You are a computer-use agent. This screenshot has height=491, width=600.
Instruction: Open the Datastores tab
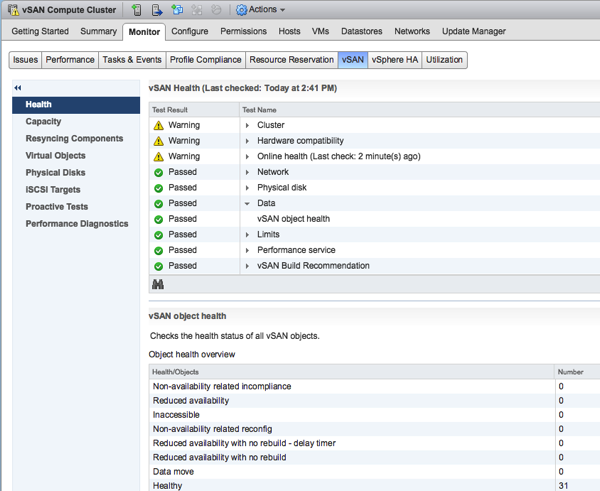click(x=362, y=31)
